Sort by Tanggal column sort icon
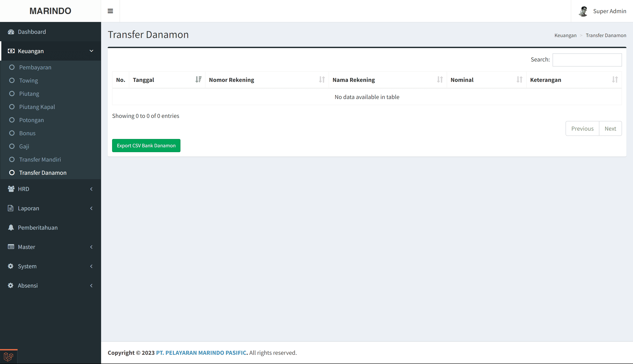This screenshot has height=364, width=633. pyautogui.click(x=198, y=79)
